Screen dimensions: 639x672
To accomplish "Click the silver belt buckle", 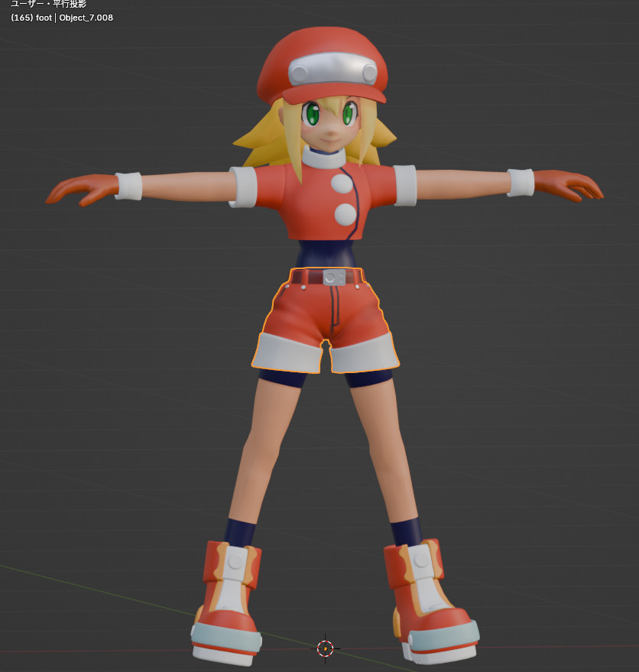I will pos(334,278).
